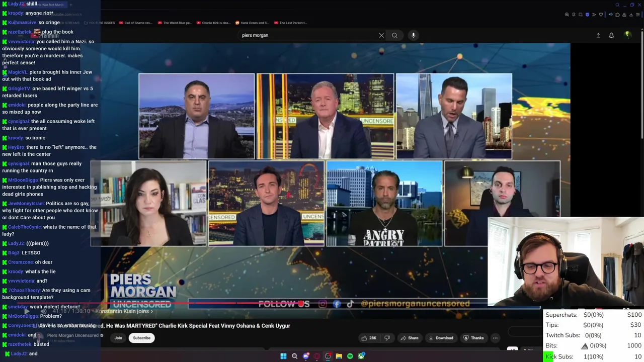This screenshot has width=644, height=362.
Task: Subscribe to Piers Morgan Uncensored
Action: click(142, 338)
